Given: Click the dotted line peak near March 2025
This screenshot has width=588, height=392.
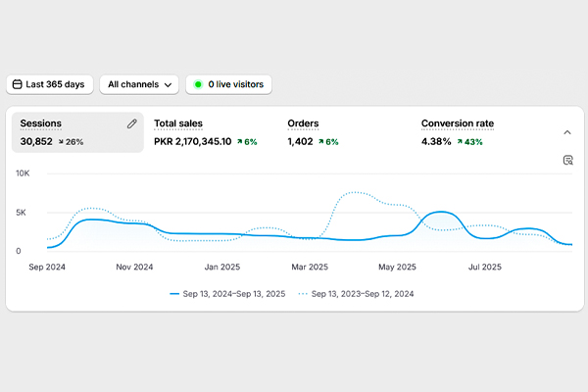Looking at the screenshot, I should click(x=355, y=194).
